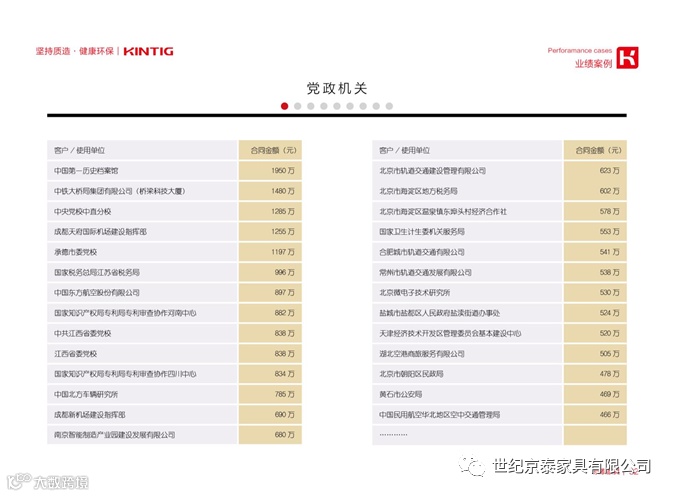673x496 pixels.
Task: Select the row 承德市委党校
Action: [x=174, y=252]
